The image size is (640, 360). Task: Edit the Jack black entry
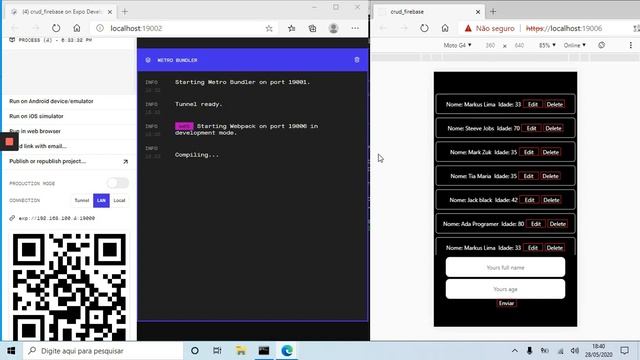[529, 200]
